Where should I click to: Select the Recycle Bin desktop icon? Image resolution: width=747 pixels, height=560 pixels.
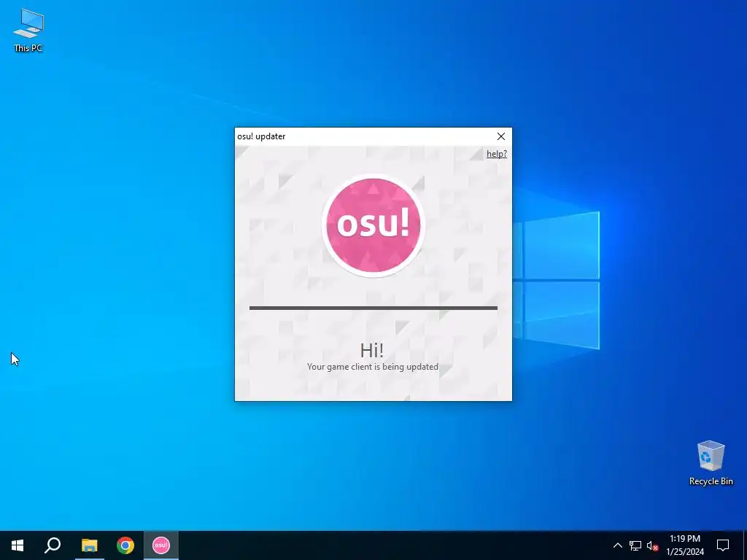point(711,463)
